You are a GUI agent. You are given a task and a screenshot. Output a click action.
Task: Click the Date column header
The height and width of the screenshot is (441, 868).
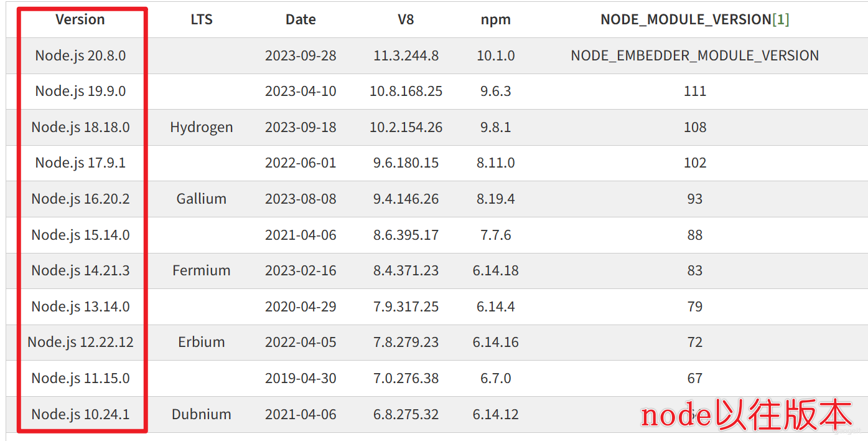tap(301, 19)
